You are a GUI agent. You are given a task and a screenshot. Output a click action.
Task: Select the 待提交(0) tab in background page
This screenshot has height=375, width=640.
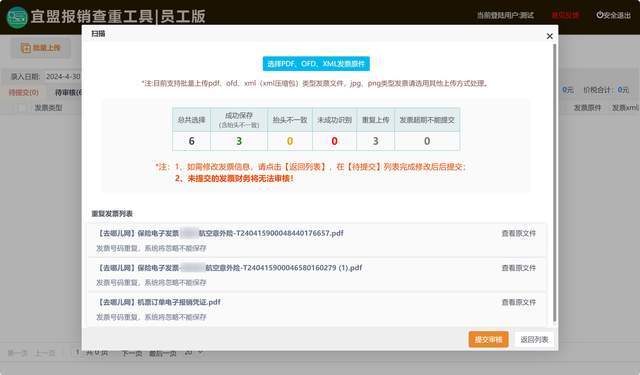click(24, 93)
